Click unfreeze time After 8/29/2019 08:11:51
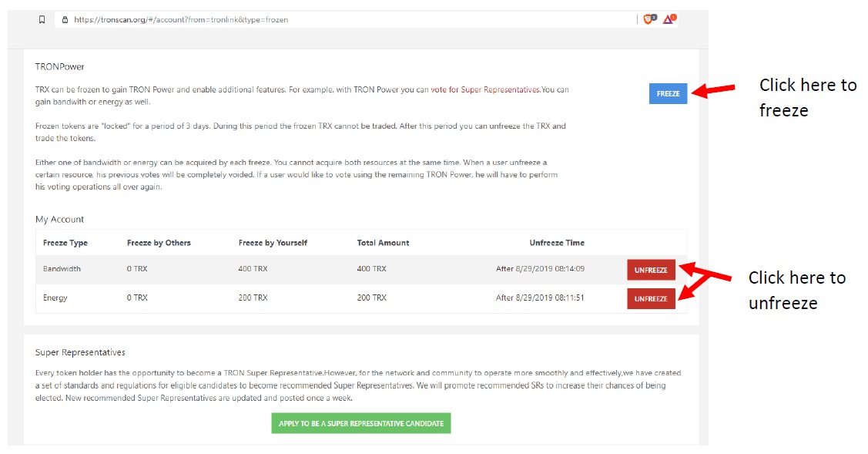Image resolution: width=868 pixels, height=454 pixels. pyautogui.click(x=541, y=298)
